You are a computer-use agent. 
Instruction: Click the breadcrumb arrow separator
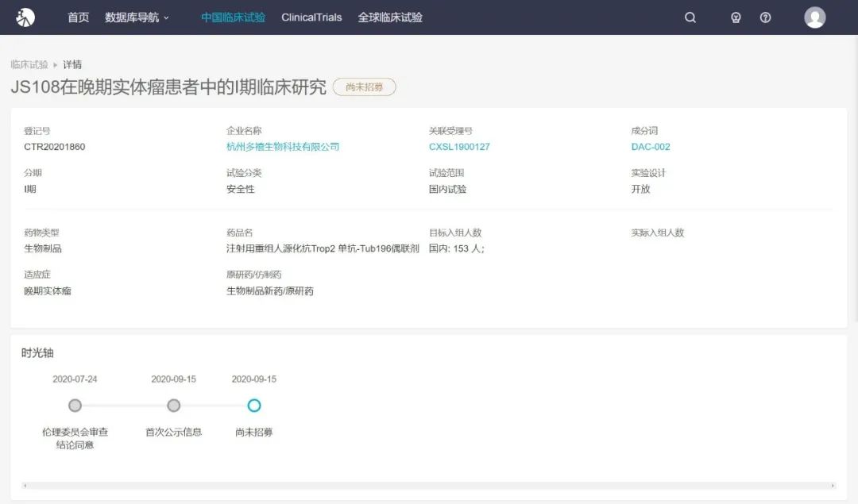(x=56, y=64)
